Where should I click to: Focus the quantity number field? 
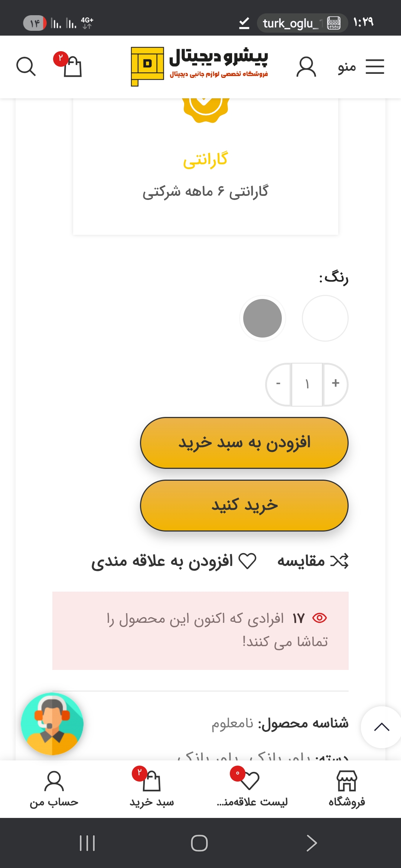307,384
